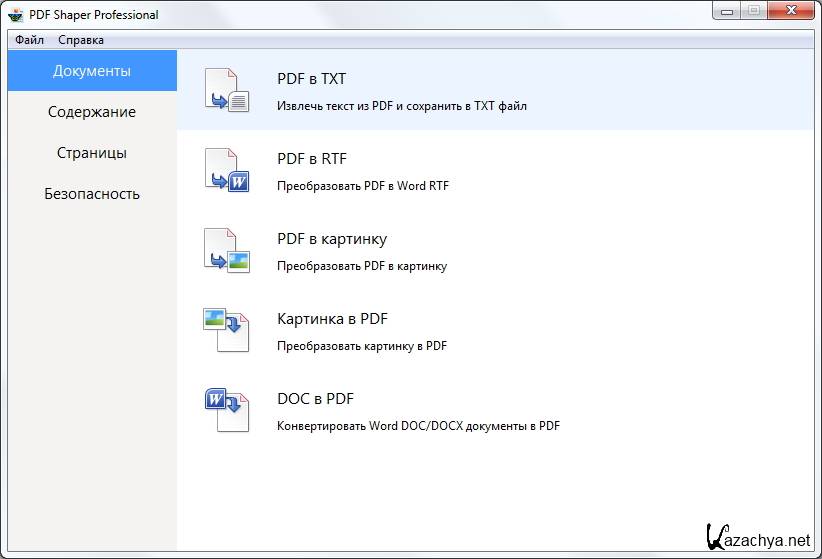This screenshot has height=559, width=822.
Task: Click the PDF to Word RTF icon
Action: tap(226, 170)
